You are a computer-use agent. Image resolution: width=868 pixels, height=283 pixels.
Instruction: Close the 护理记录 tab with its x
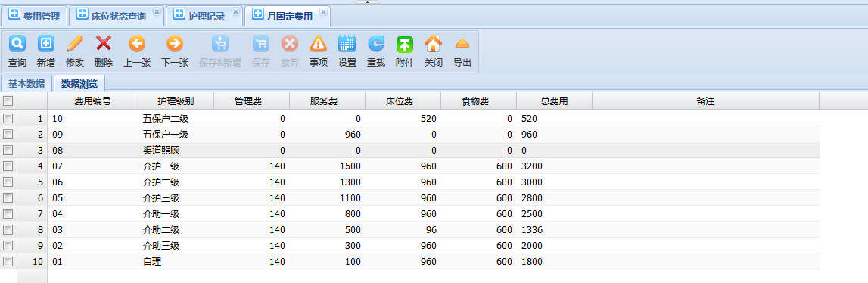pos(235,11)
